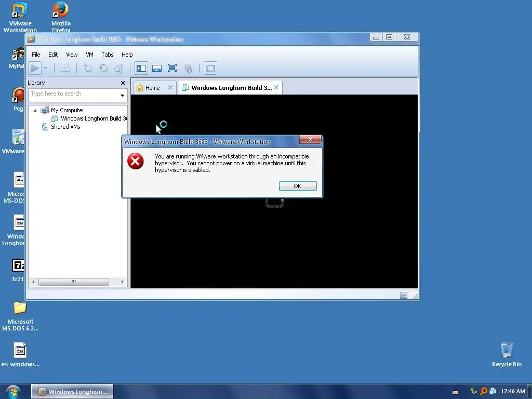This screenshot has height=399, width=532.
Task: Open the Help menu
Action: (127, 55)
